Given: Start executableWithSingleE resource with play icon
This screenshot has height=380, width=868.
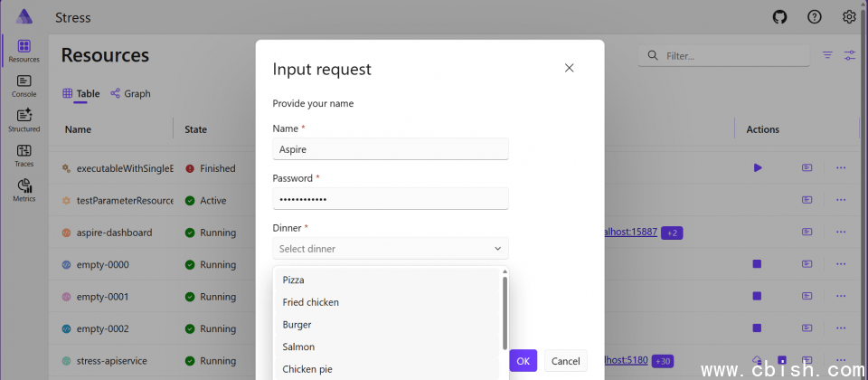Looking at the screenshot, I should [758, 168].
